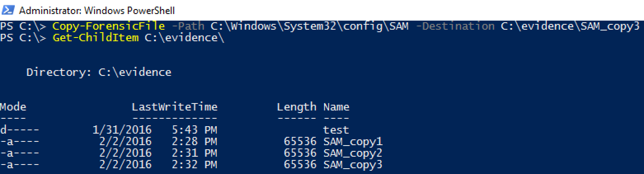Click the Get-ChildItem command text

click(x=96, y=38)
